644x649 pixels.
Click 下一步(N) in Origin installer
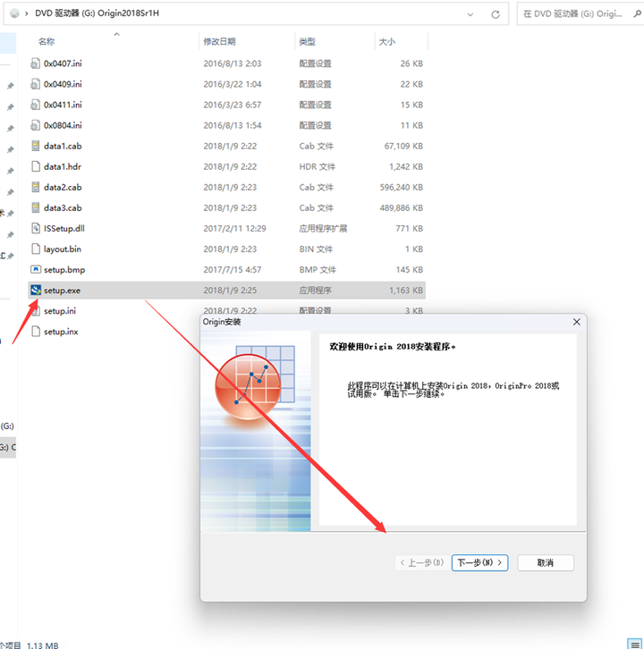[x=479, y=562]
